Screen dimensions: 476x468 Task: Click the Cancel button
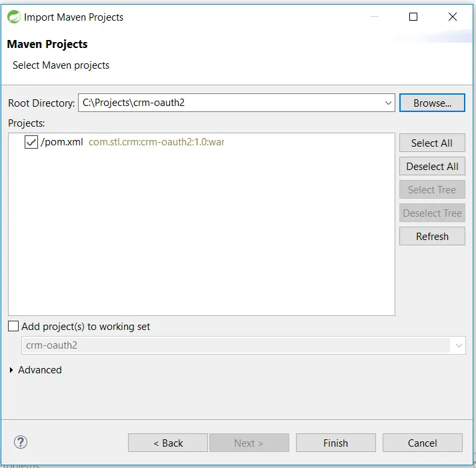(422, 443)
